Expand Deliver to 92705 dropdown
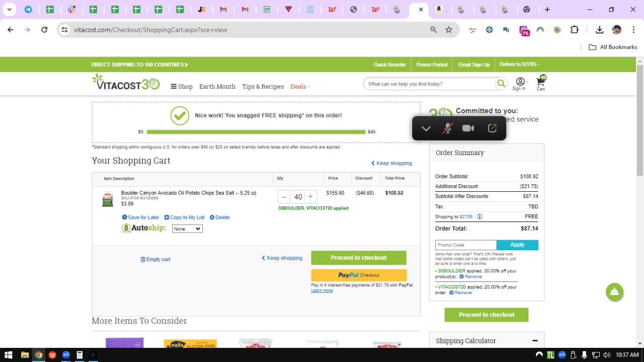Image resolution: width=644 pixels, height=362 pixels. (x=519, y=64)
